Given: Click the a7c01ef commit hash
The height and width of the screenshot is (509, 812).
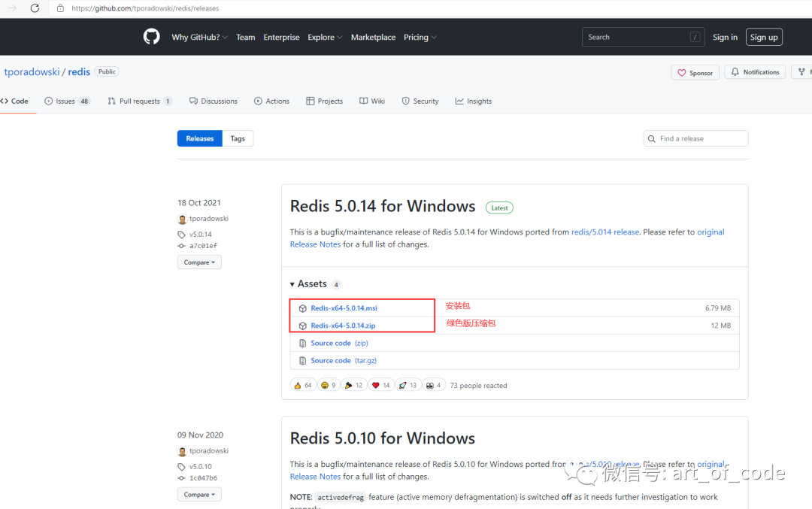Looking at the screenshot, I should (203, 246).
